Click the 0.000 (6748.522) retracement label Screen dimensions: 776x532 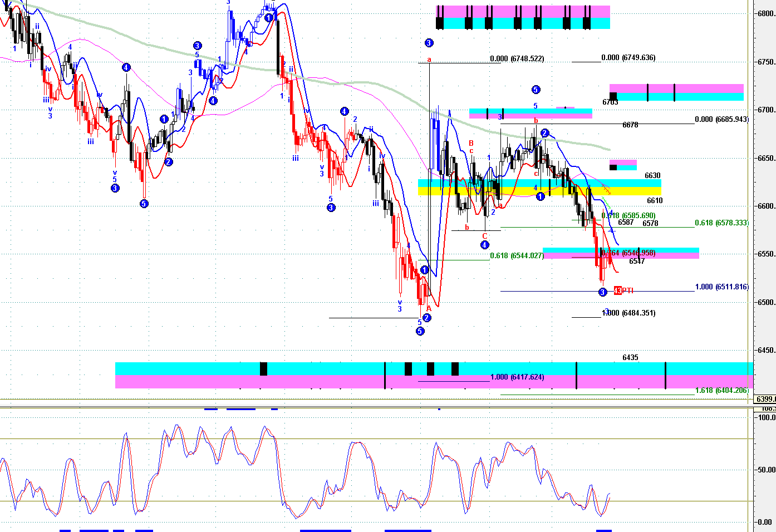coord(517,58)
